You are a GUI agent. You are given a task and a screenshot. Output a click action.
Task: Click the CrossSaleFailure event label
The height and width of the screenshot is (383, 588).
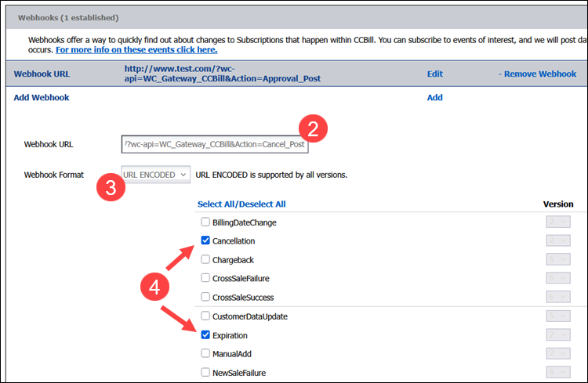[241, 279]
